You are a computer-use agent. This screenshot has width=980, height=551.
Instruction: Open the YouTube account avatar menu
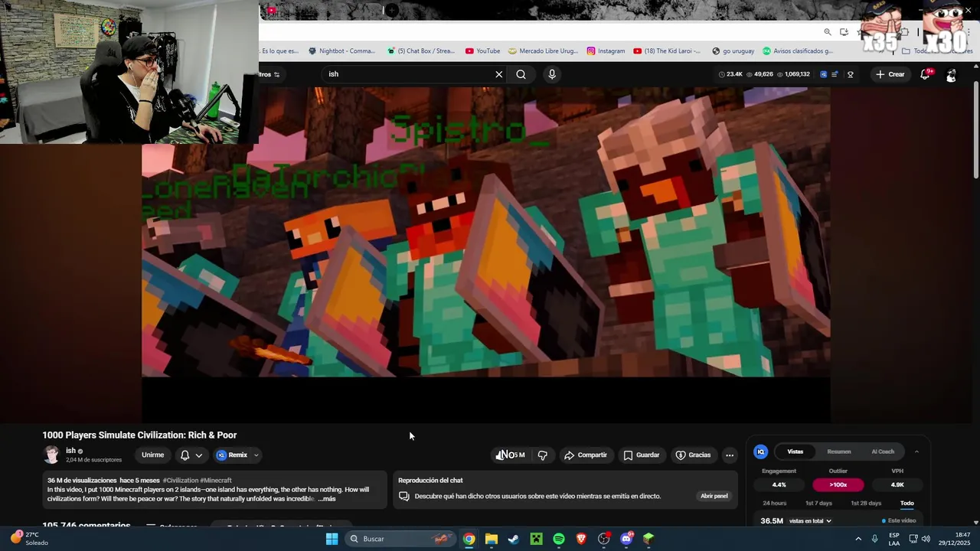(x=951, y=74)
